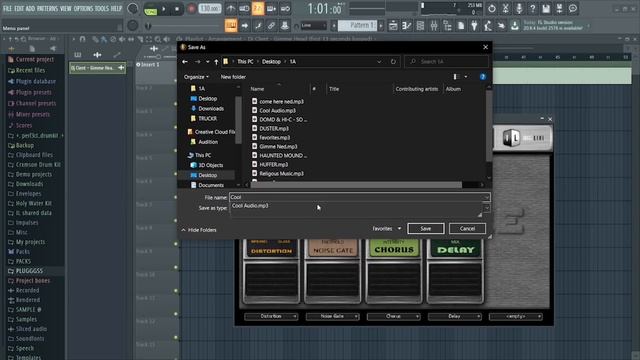Viewport: 640px width, 360px height.
Task: Click the Back arrow in the Save As dialog
Action: pyautogui.click(x=185, y=62)
